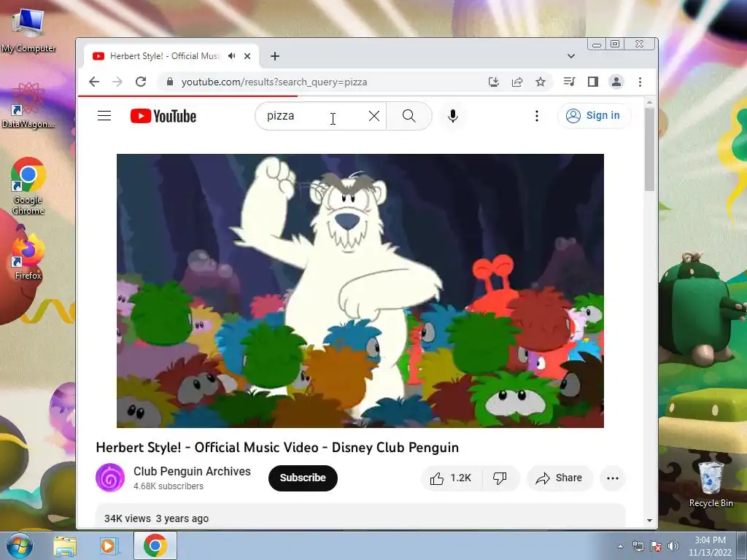Viewport: 747px width, 560px height.
Task: Click the Herbert Style video player
Action: coord(360,290)
